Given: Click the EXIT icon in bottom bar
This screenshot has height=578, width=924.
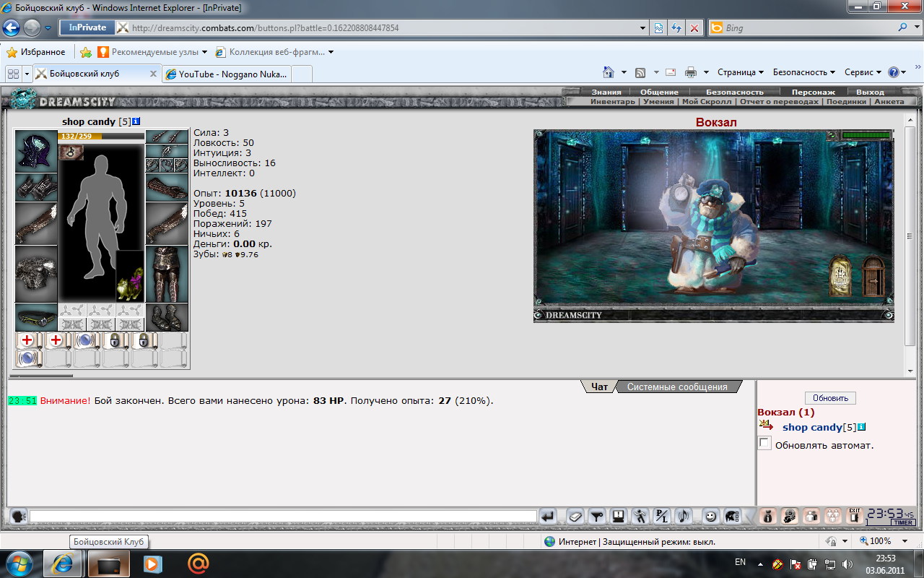Looking at the screenshot, I should [x=855, y=516].
